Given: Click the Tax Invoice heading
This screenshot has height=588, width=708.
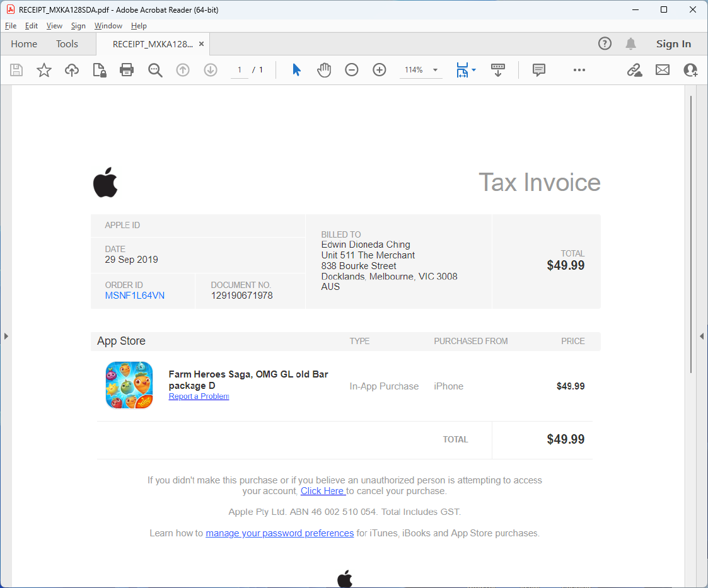Looking at the screenshot, I should pos(540,182).
